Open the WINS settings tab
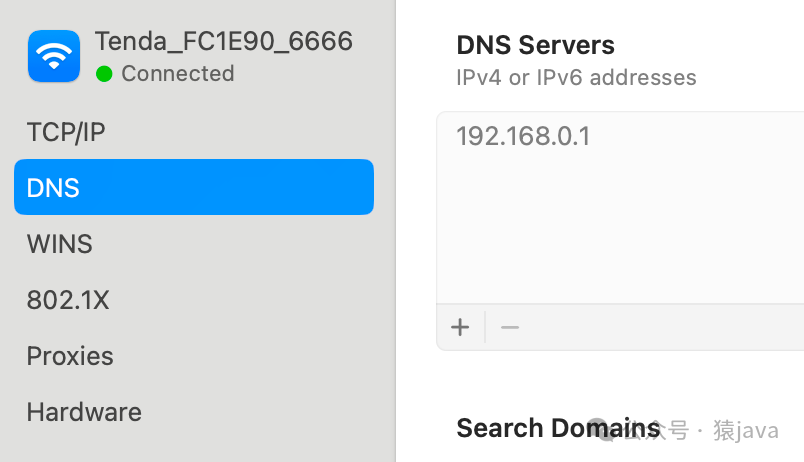Viewport: 804px width, 462px height. (59, 244)
